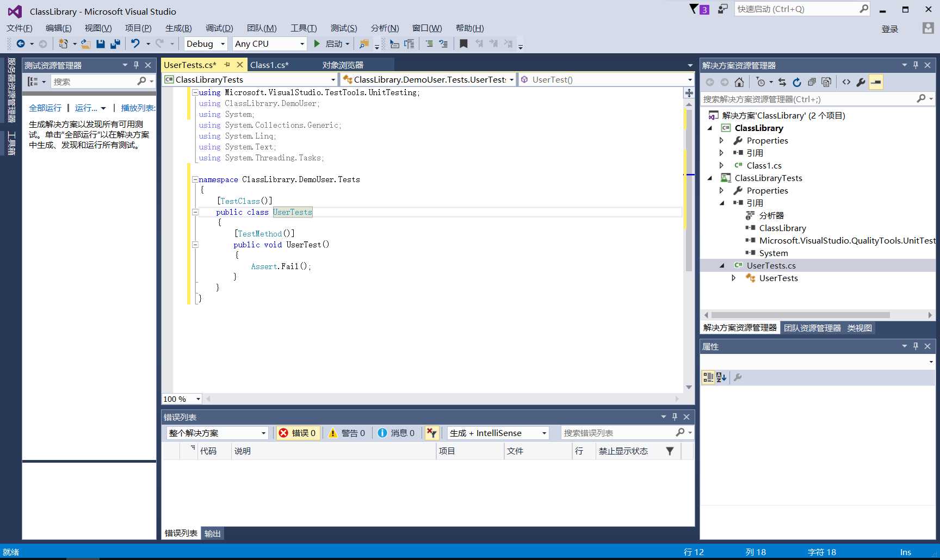This screenshot has height=560, width=940.
Task: Toggle the Errors 0 filter button
Action: [x=298, y=433]
